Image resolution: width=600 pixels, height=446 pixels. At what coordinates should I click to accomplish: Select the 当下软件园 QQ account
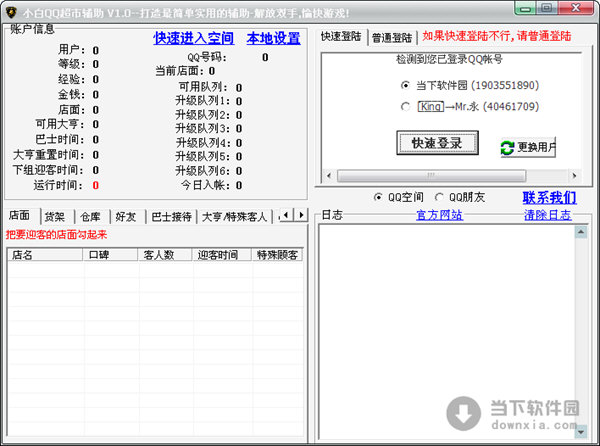[x=405, y=86]
